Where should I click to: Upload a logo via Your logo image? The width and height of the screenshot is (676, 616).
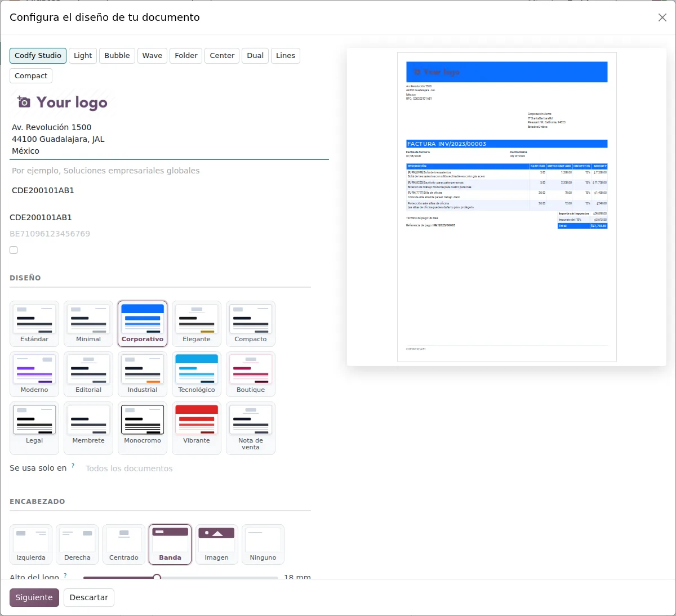[x=63, y=102]
